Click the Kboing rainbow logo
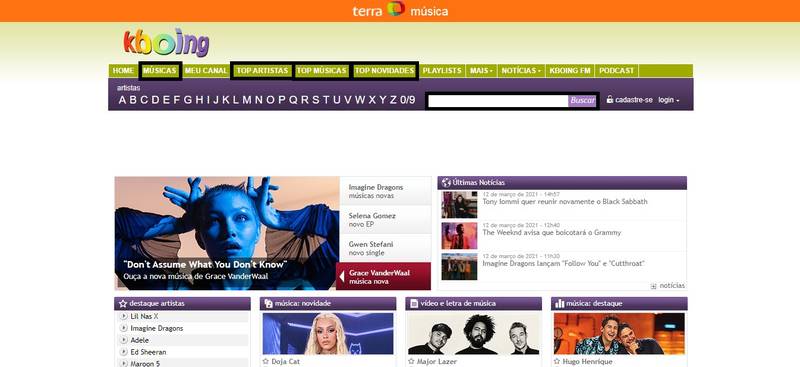Viewport: 800px width, 367px height. [166, 42]
